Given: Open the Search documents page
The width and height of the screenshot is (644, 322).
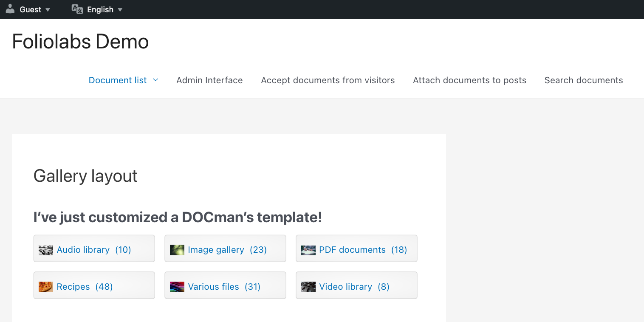Looking at the screenshot, I should pos(583,80).
